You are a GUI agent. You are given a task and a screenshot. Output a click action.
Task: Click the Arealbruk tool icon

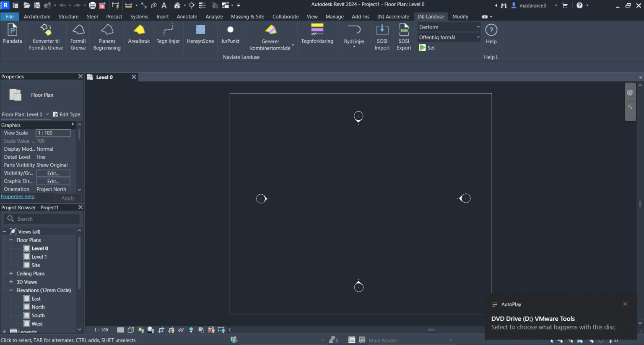(x=139, y=30)
